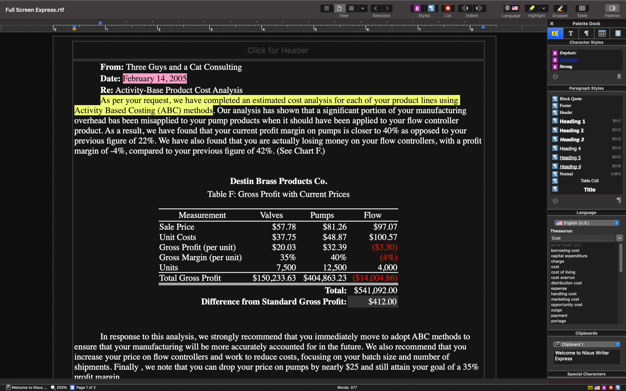The height and width of the screenshot is (391, 626).
Task: Select 'opportunity cost' thesaurus entry
Action: (x=567, y=305)
